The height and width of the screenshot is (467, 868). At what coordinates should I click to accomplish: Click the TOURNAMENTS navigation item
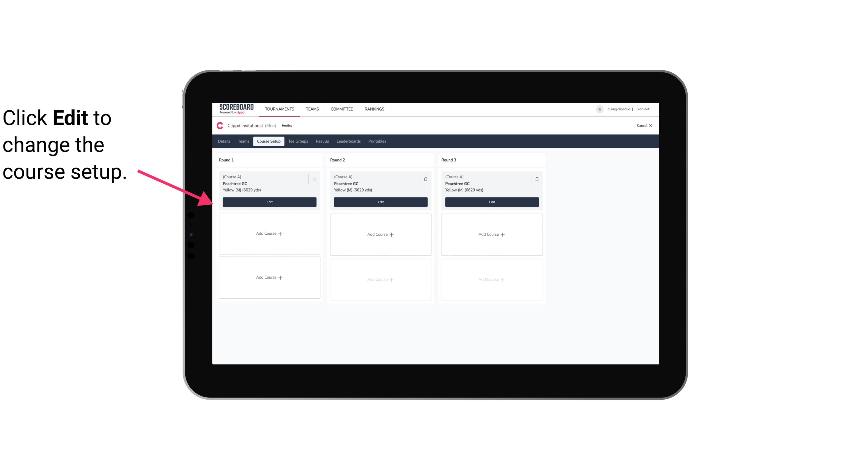(280, 109)
